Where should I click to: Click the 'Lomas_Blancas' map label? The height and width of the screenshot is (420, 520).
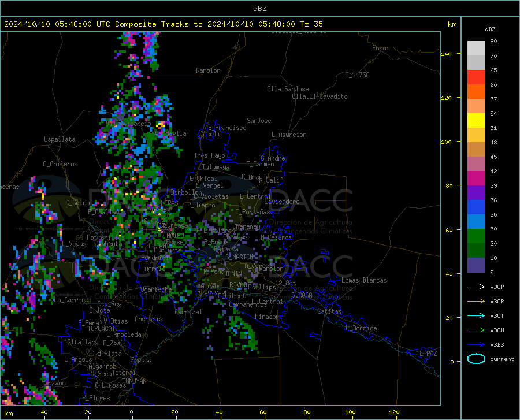364,280
